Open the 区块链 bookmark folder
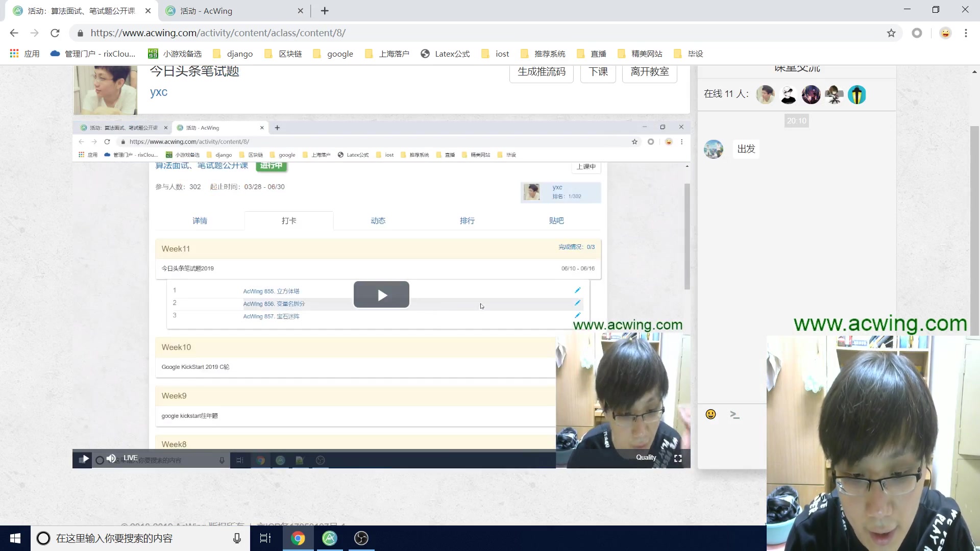980x551 pixels. [283, 54]
